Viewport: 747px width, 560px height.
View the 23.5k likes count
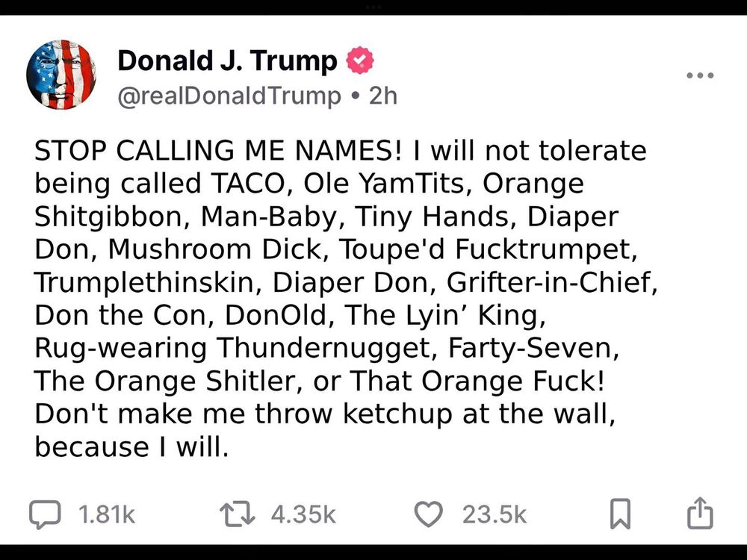point(495,514)
